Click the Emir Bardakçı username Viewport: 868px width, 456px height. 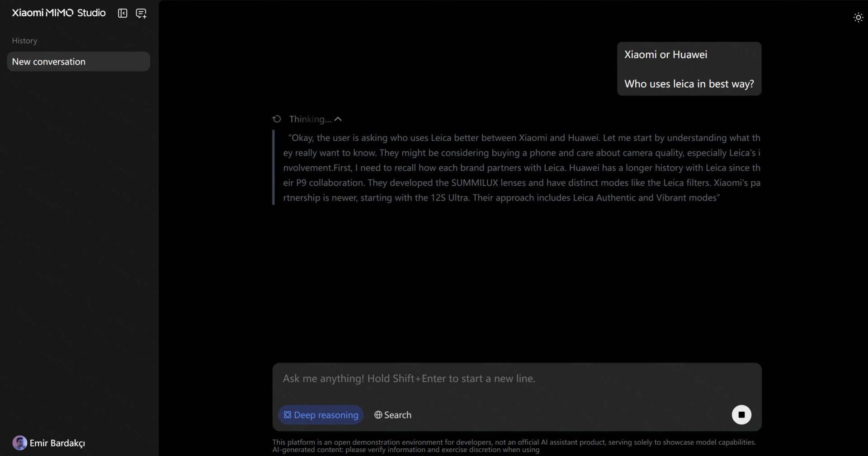57,443
